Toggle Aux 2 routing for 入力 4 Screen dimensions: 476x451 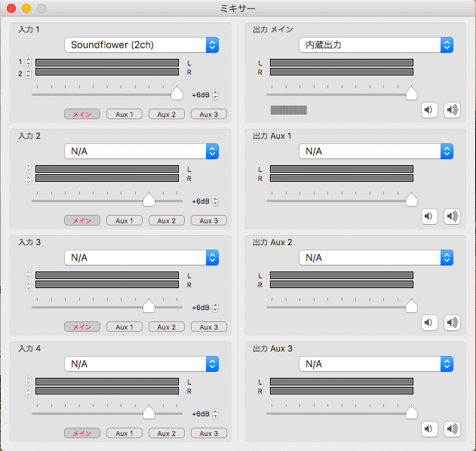coord(167,433)
